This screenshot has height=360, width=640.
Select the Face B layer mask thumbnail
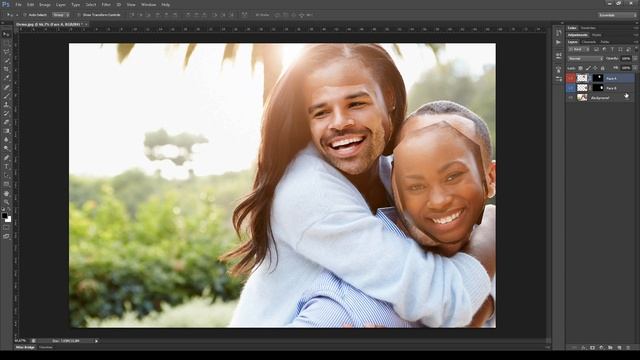click(598, 88)
